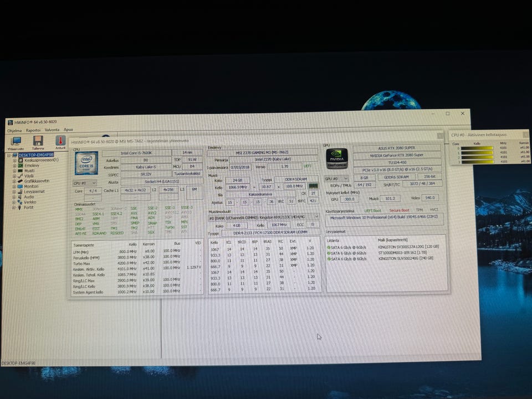Click the MSI Z270 GAMING M3 motherboard field
The image size is (532, 399).
pyautogui.click(x=262, y=152)
